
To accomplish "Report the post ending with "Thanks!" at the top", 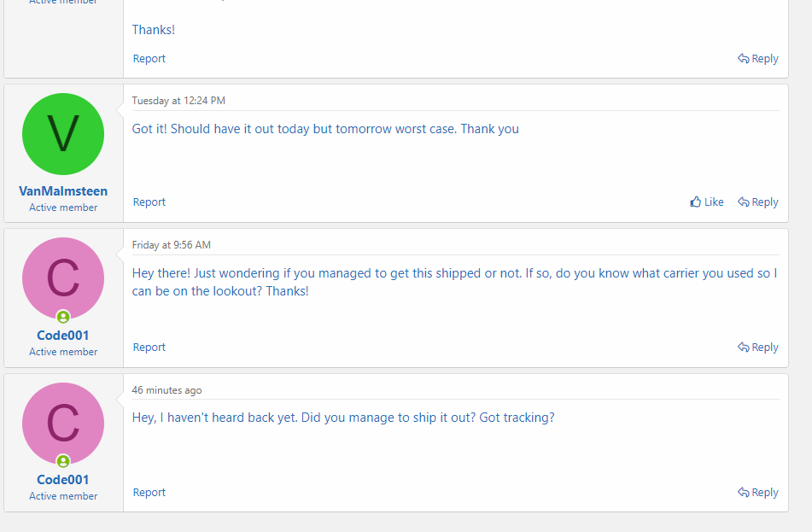I will (x=149, y=59).
